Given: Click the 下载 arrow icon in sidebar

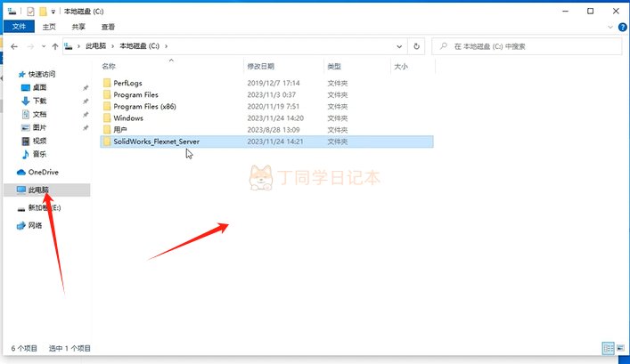Looking at the screenshot, I should tap(26, 101).
